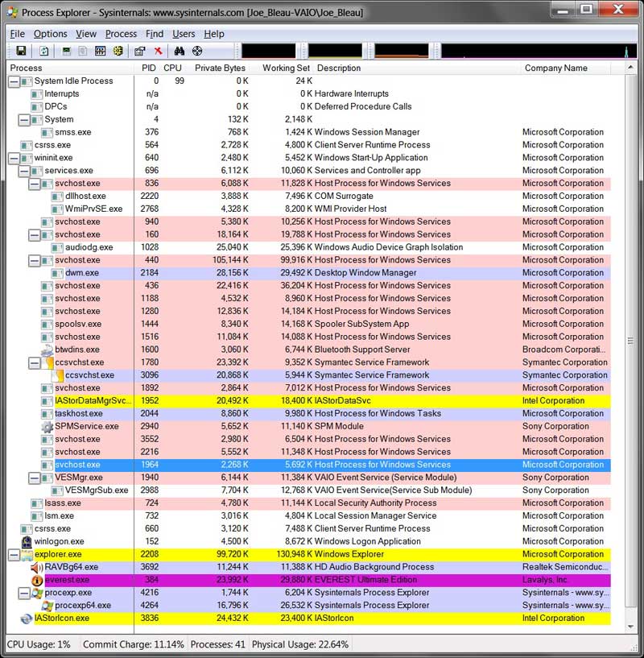644x658 pixels.
Task: Click the SPMService.exe gear icon
Action: pos(47,426)
